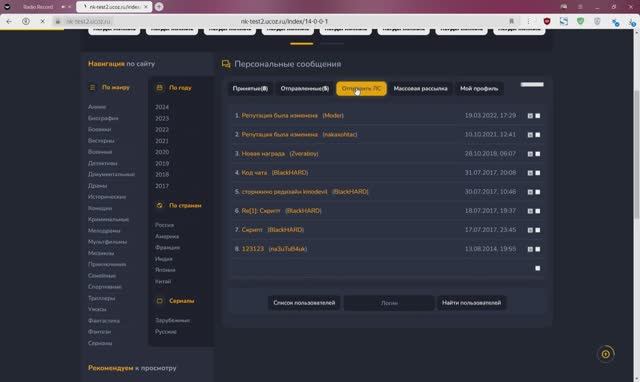The width and height of the screenshot is (640, 382).
Task: Expand message 2 with its small square icon
Action: 530,135
